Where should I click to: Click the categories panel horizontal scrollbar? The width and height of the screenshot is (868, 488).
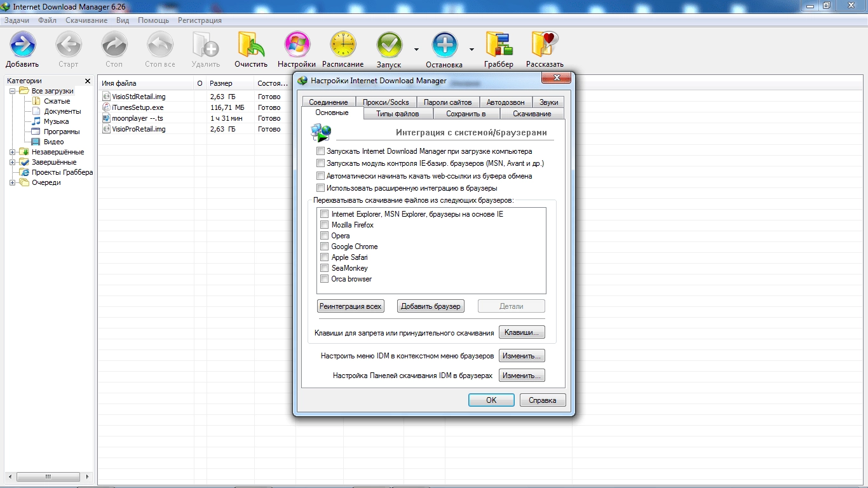[x=48, y=477]
